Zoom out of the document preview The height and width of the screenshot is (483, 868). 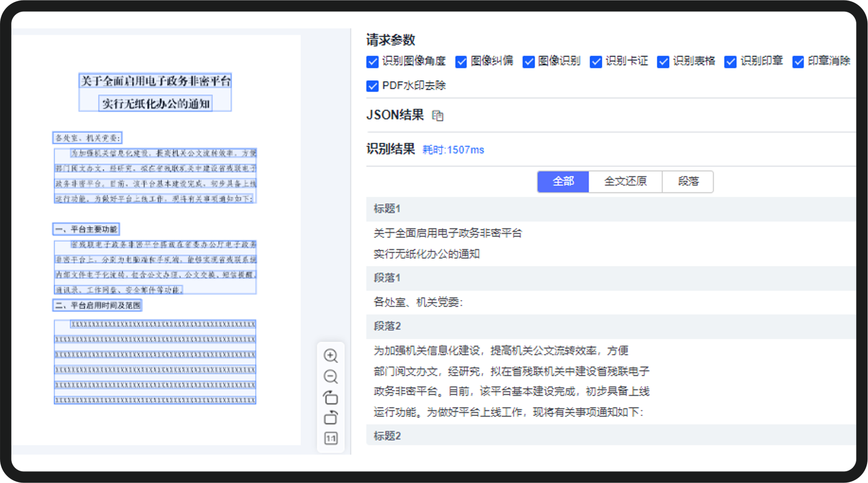(x=330, y=376)
